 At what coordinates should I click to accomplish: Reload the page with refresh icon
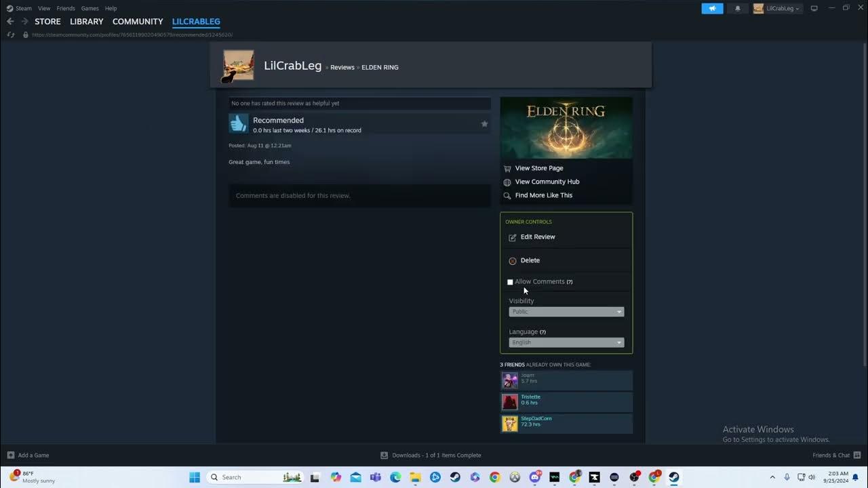point(10,35)
